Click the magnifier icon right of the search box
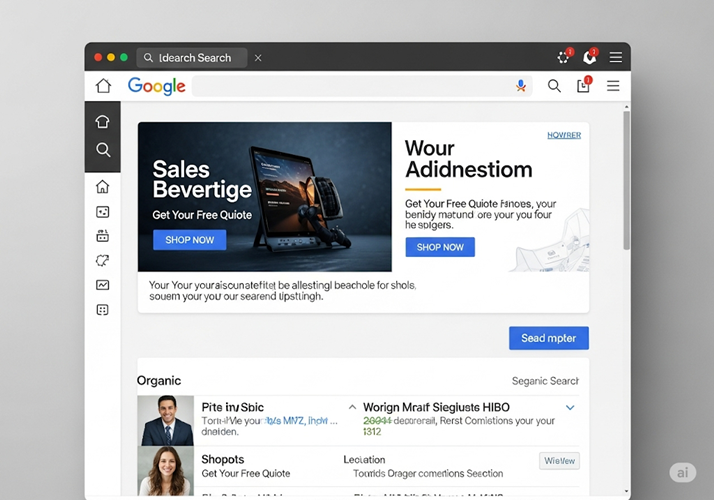Screen dimensions: 714x500 point(554,86)
